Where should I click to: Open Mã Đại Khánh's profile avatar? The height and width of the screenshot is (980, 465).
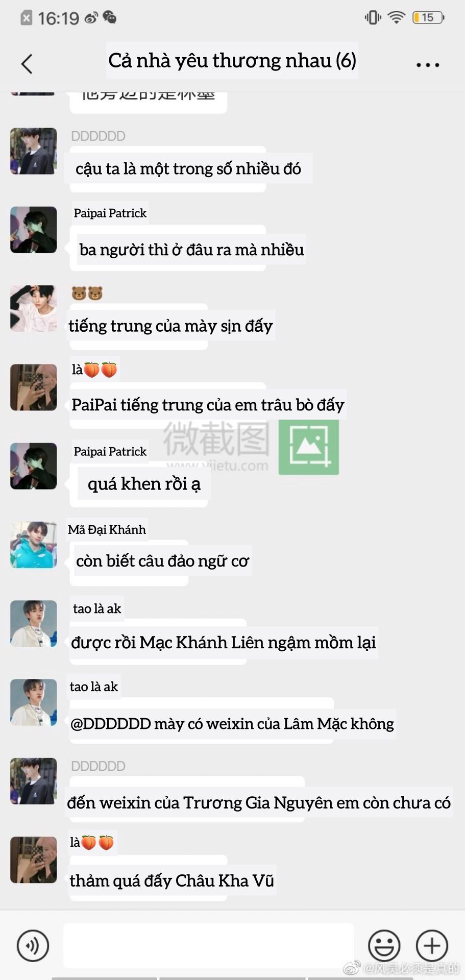[34, 545]
